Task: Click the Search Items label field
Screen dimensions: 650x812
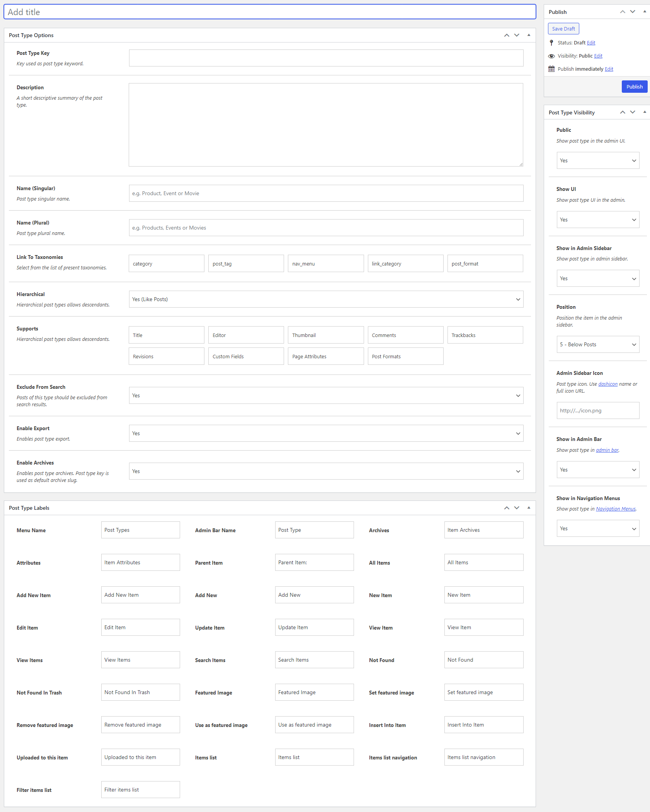Action: point(315,660)
